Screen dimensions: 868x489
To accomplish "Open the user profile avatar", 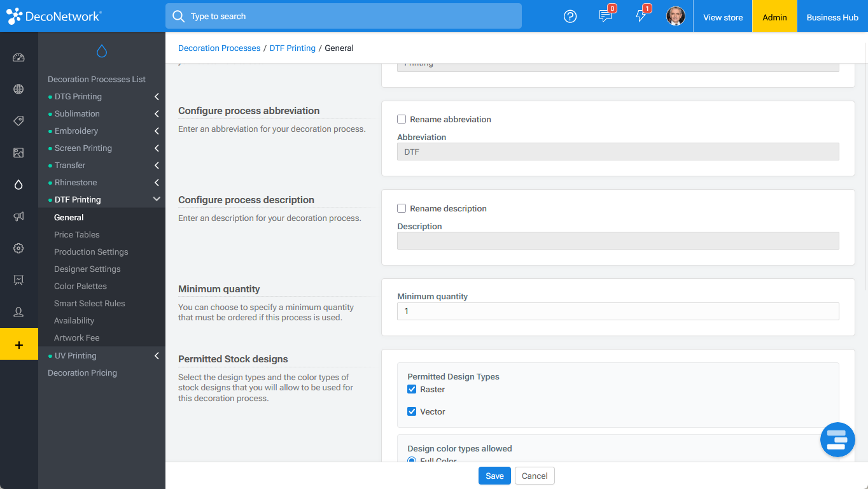I will pyautogui.click(x=676, y=16).
